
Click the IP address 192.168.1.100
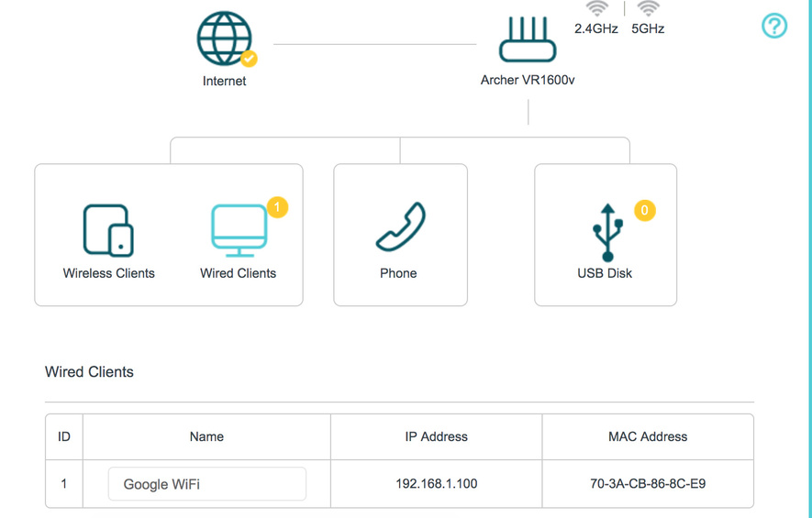[x=437, y=484]
